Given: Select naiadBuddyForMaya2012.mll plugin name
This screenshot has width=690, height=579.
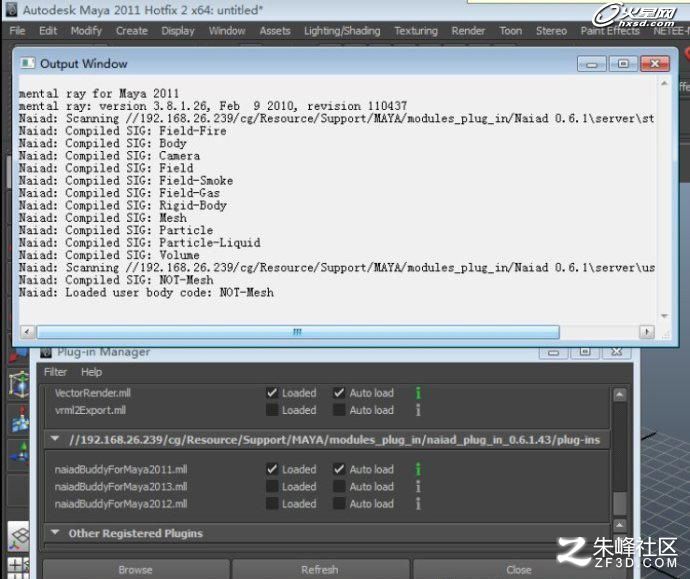Looking at the screenshot, I should click(121, 504).
